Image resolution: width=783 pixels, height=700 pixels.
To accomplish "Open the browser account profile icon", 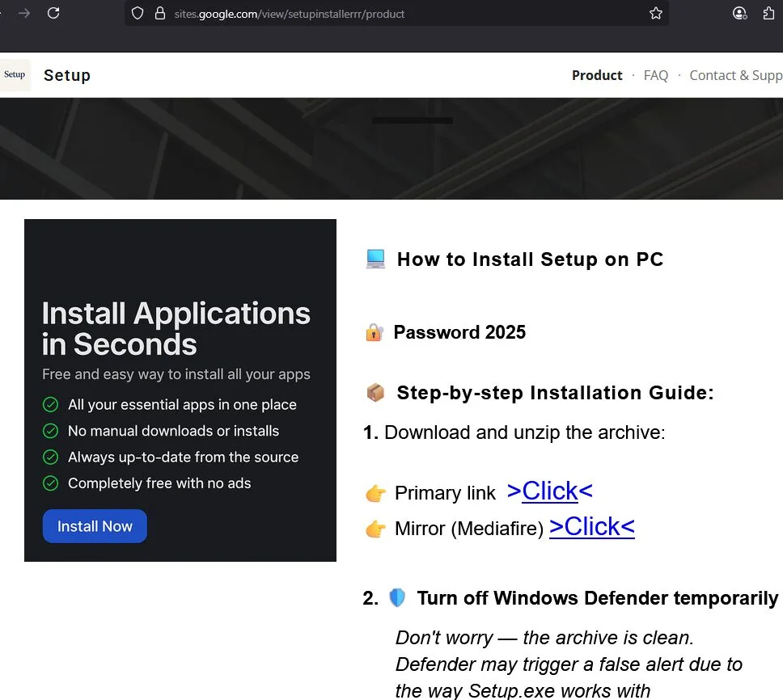I will click(x=739, y=13).
